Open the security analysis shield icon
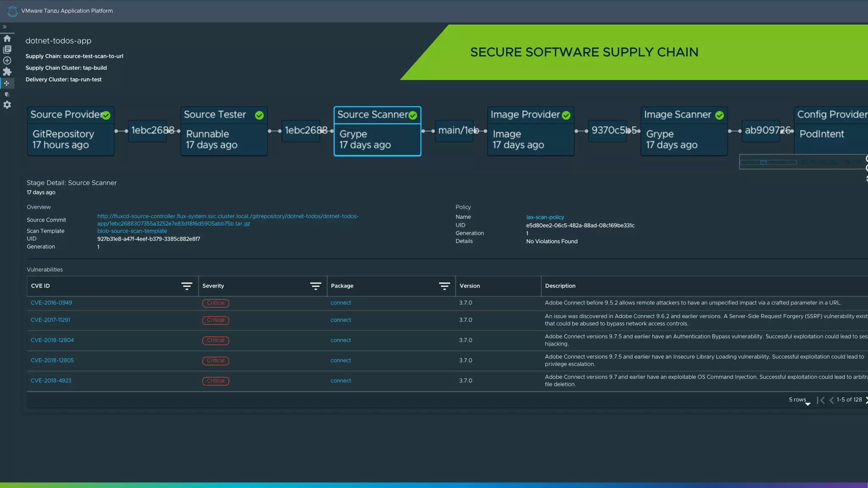 [7, 94]
